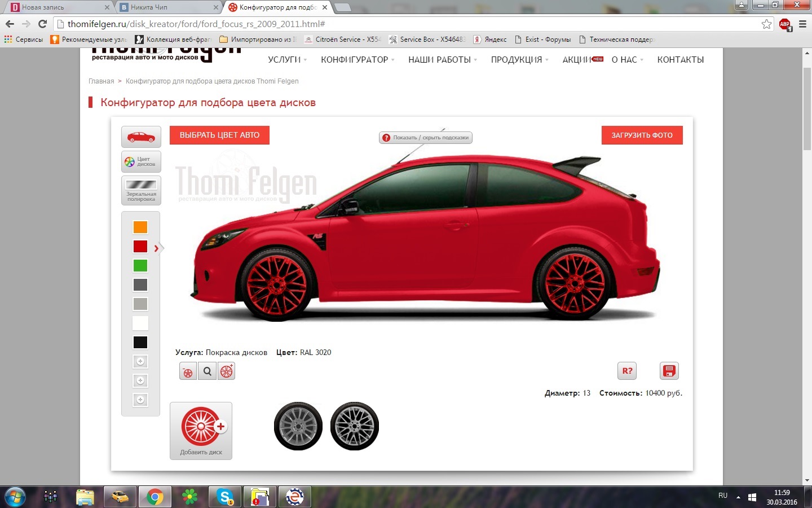Open the Chrome hamburger menu
This screenshot has height=508, width=812.
tap(802, 24)
